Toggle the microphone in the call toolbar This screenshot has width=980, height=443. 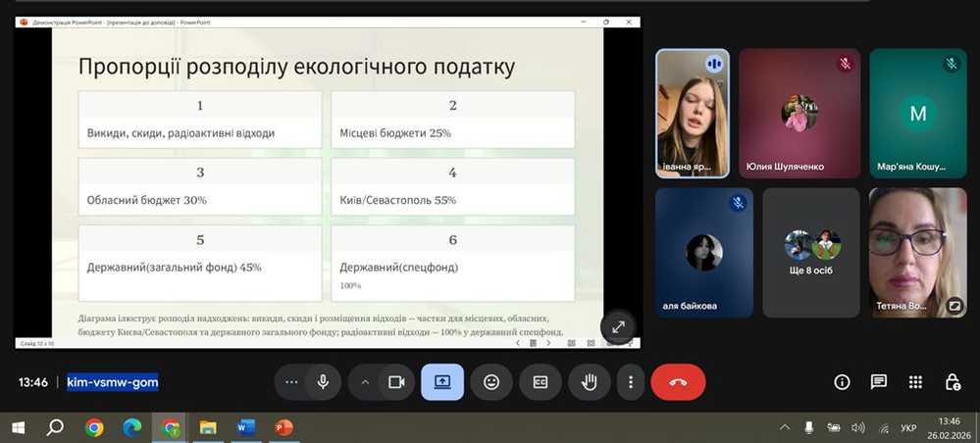click(x=322, y=382)
